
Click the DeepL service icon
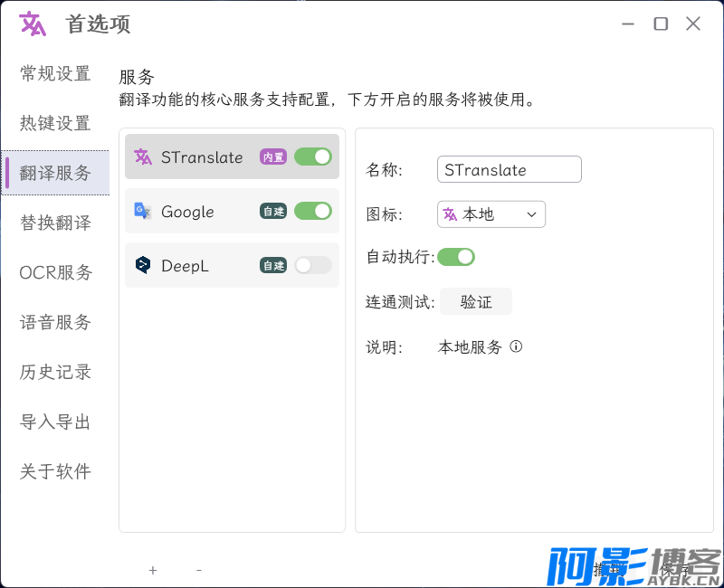click(143, 265)
